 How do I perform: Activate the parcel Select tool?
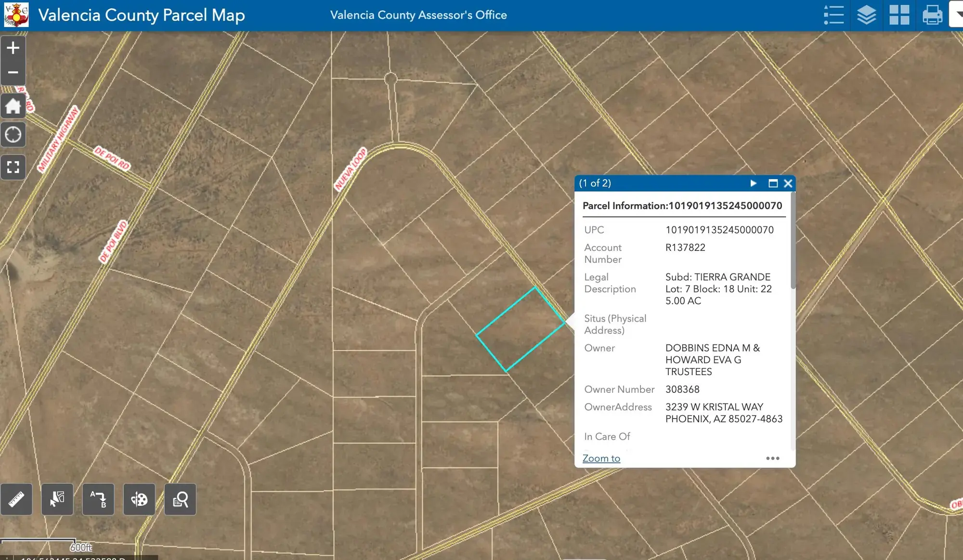(x=57, y=499)
